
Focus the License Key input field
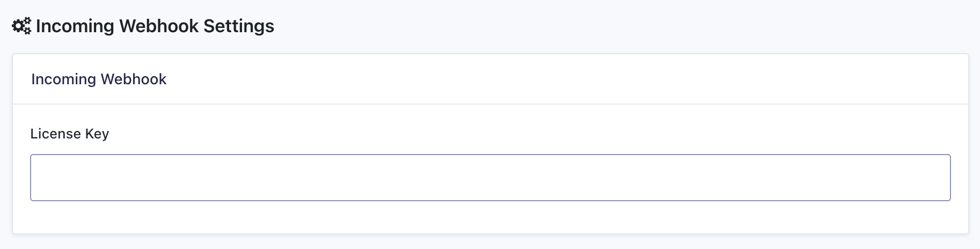pos(490,178)
